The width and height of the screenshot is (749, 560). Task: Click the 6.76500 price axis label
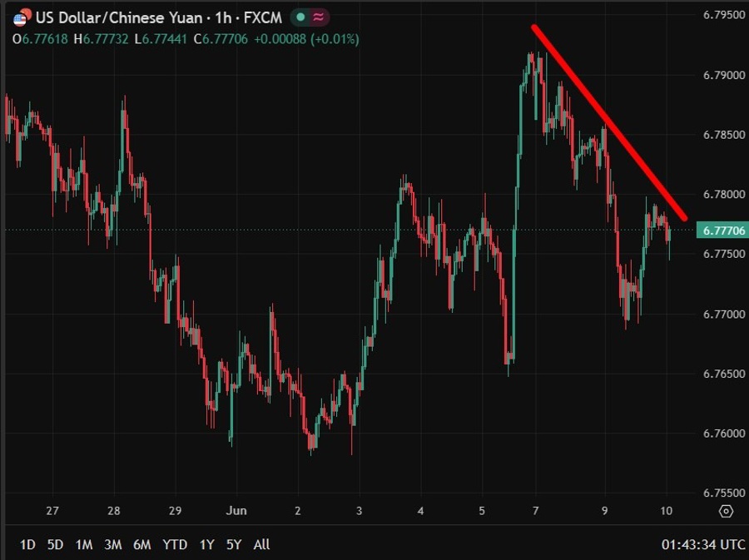coord(724,374)
